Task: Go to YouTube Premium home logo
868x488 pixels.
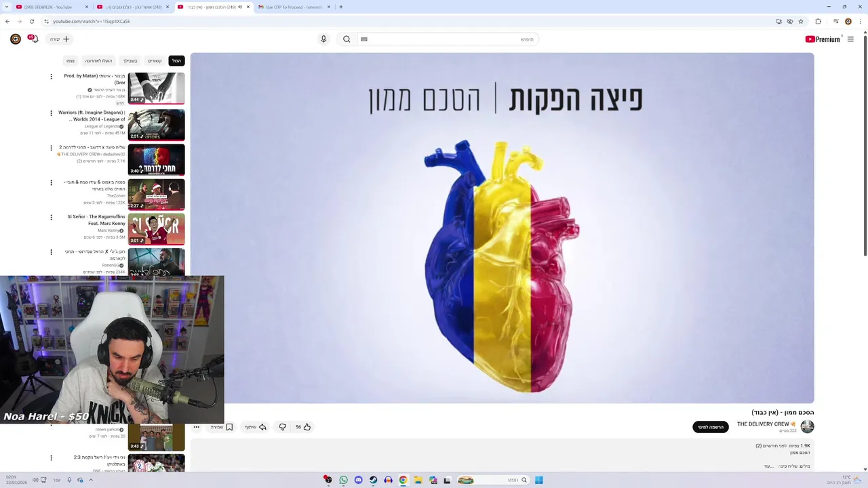Action: 823,39
